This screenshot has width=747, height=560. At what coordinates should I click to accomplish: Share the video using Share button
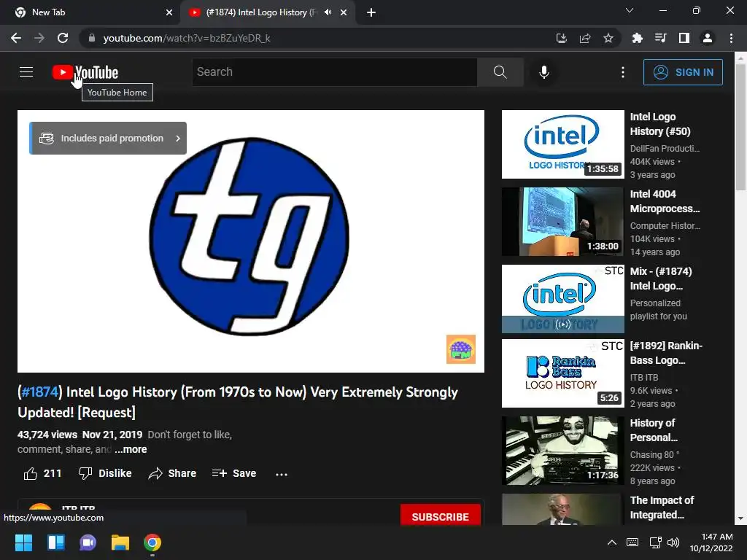(x=172, y=473)
